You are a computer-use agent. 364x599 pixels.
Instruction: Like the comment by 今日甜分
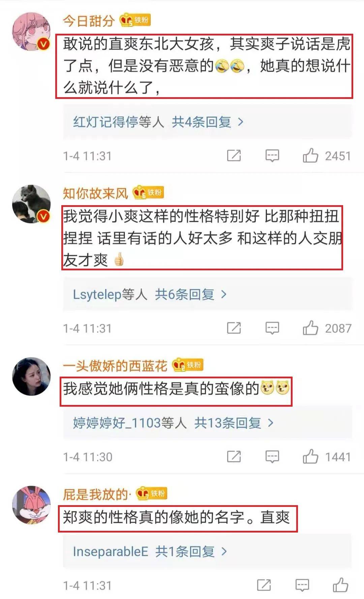(x=310, y=156)
